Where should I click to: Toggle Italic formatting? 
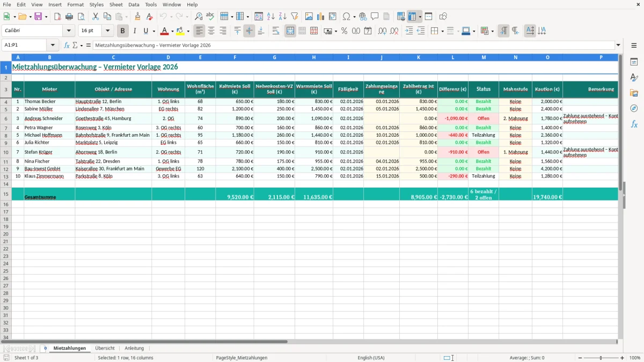click(135, 31)
